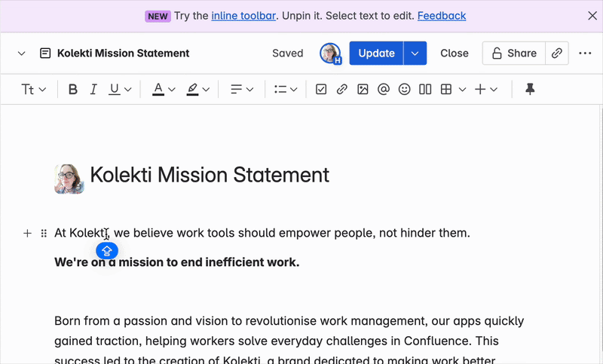Collapse the header chevron beside page title
This screenshot has height=364, width=603.
22,54
